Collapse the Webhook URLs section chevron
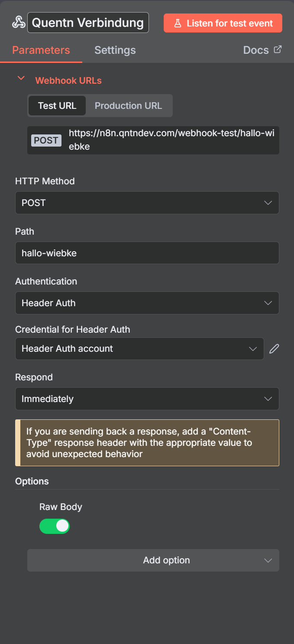This screenshot has width=294, height=644. (20, 78)
